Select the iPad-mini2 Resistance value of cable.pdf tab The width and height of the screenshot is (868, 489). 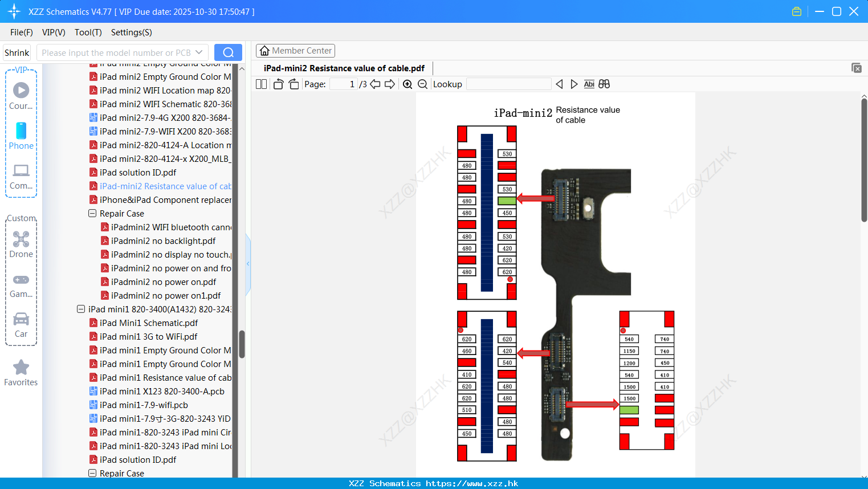click(x=344, y=68)
